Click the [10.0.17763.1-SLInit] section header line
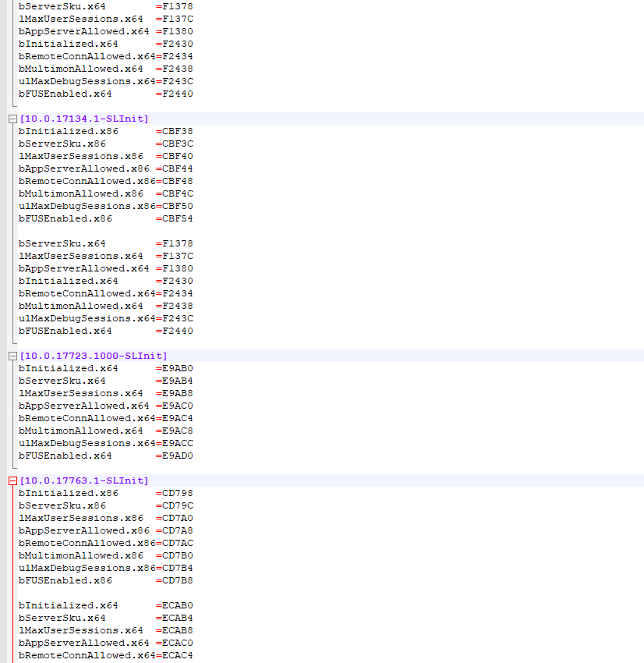644x663 pixels. pyautogui.click(x=84, y=480)
